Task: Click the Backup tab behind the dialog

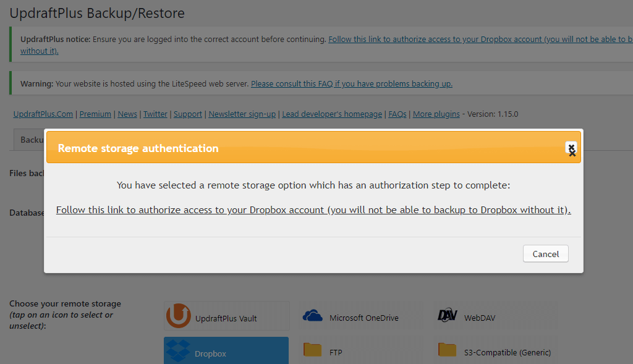Action: 29,140
